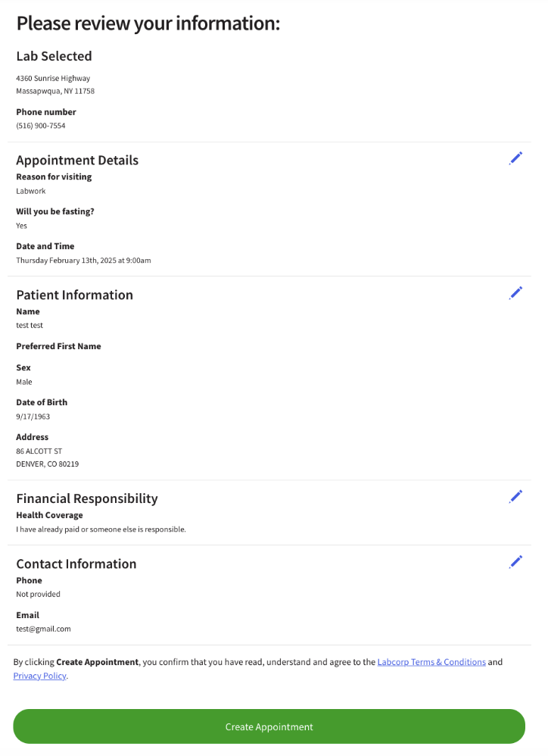The height and width of the screenshot is (756, 548).
Task: Follow the Privacy Policy link
Action: (40, 676)
